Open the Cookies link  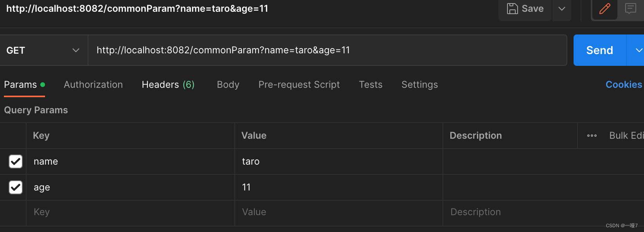tap(624, 85)
